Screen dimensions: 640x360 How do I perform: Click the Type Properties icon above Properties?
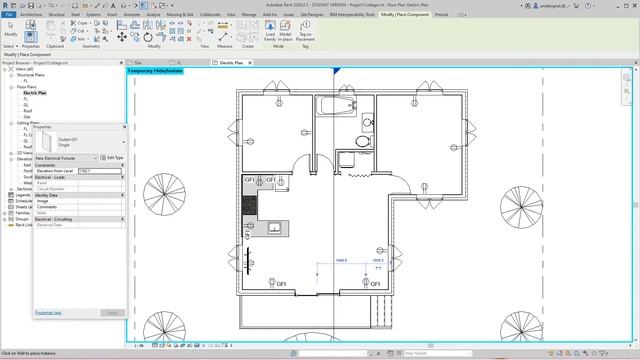click(x=31, y=24)
